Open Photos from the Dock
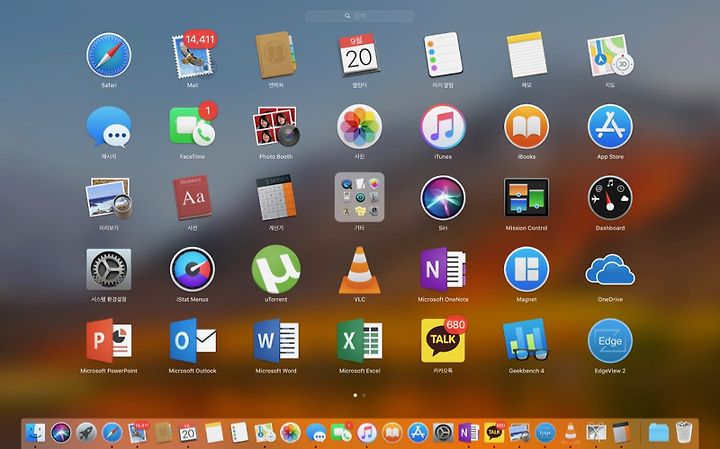Screen dimensions: 720x449 pos(290,432)
